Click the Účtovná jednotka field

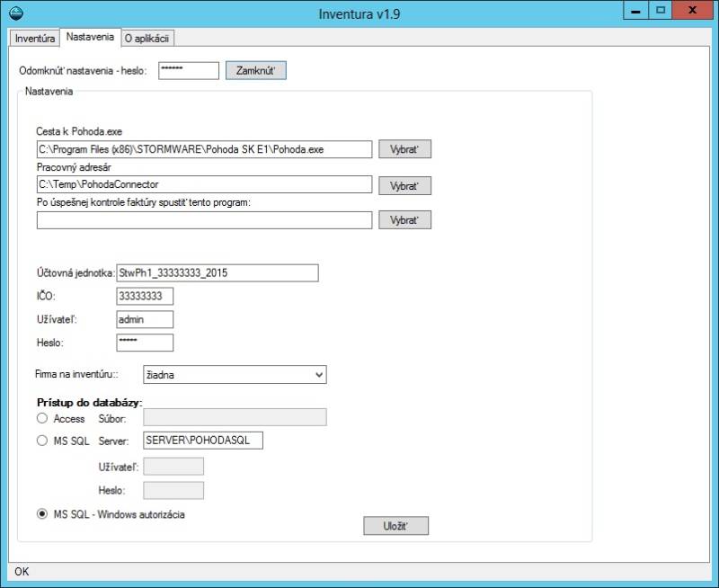point(217,273)
